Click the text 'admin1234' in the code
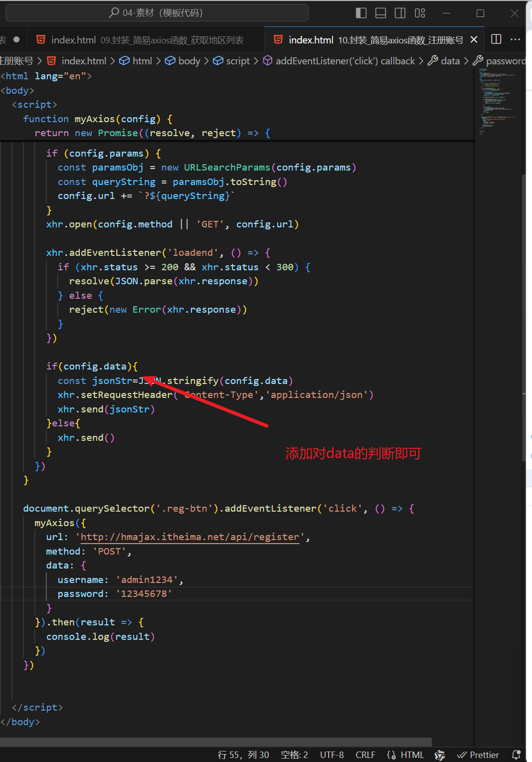 tap(147, 579)
